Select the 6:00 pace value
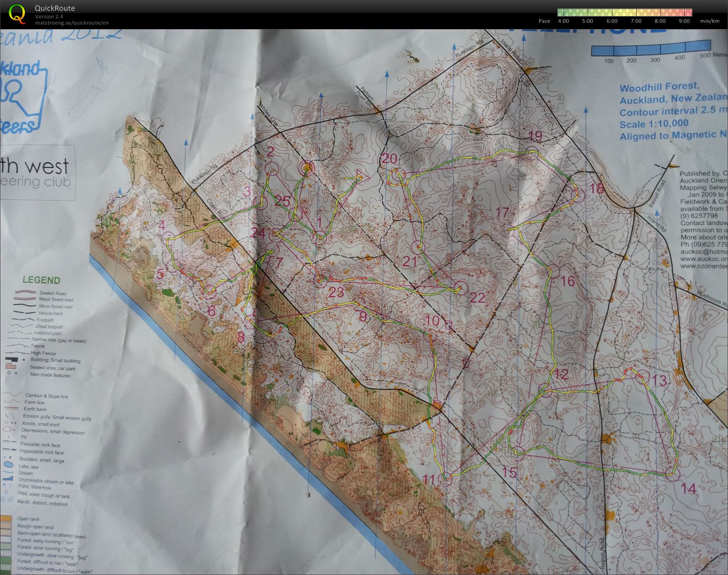728x575 pixels. coord(612,21)
